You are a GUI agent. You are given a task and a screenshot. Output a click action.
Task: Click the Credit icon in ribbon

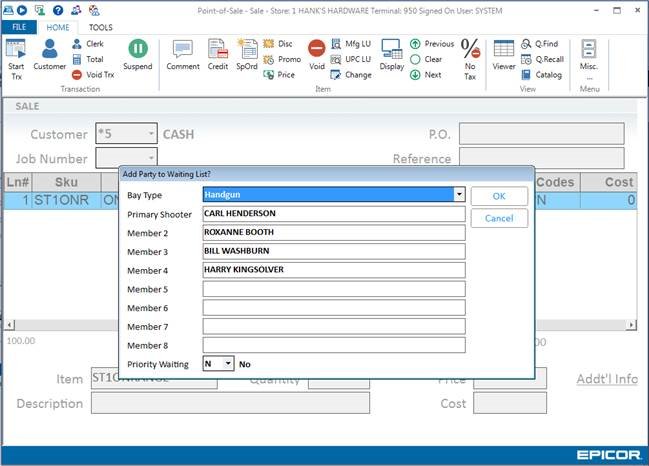pyautogui.click(x=218, y=50)
